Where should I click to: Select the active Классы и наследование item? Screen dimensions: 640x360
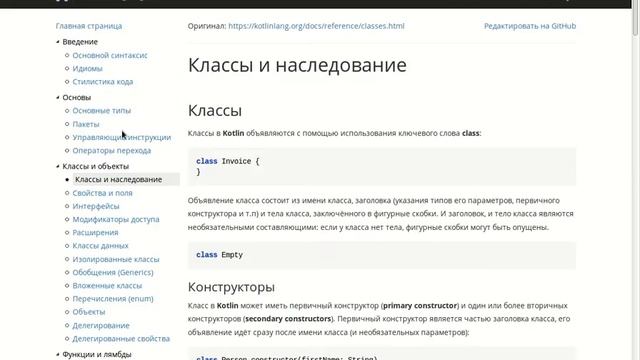pos(126,180)
